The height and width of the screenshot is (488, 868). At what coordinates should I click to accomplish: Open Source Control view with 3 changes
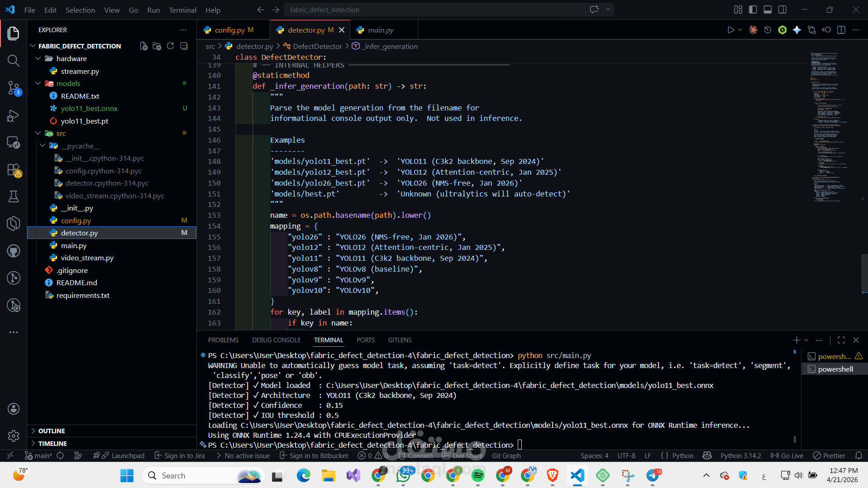click(13, 88)
